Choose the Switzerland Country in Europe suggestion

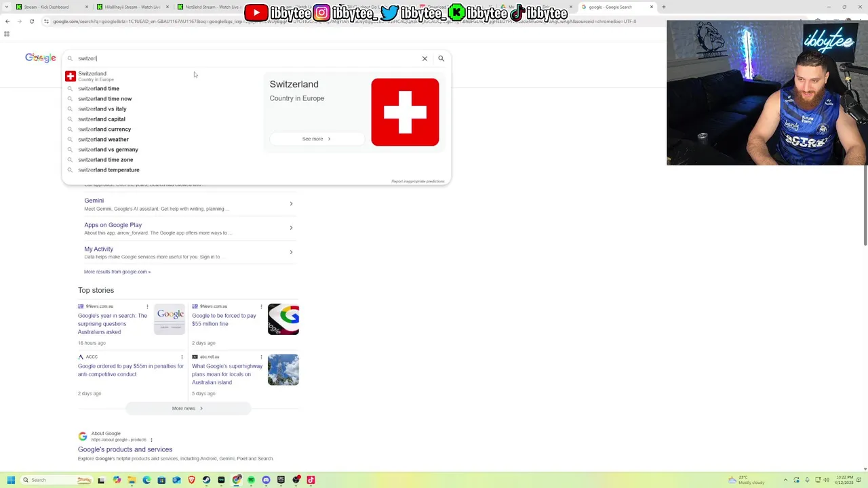pyautogui.click(x=163, y=76)
